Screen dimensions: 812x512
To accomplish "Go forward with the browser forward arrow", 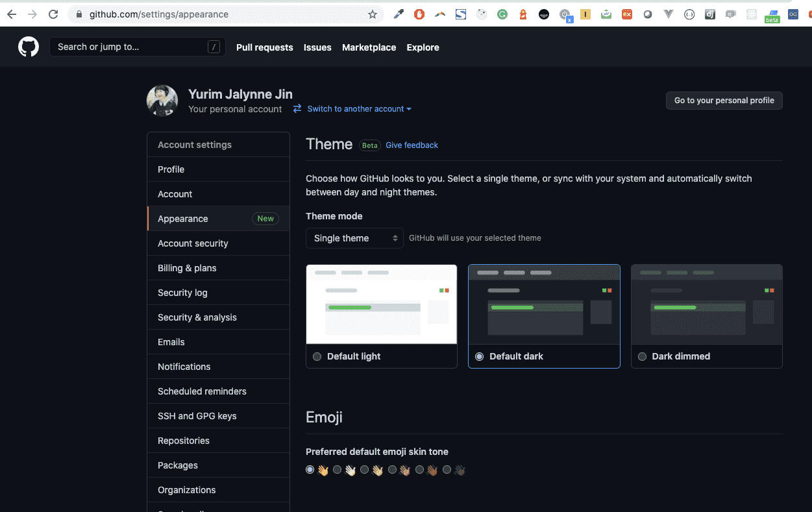I will click(x=32, y=14).
